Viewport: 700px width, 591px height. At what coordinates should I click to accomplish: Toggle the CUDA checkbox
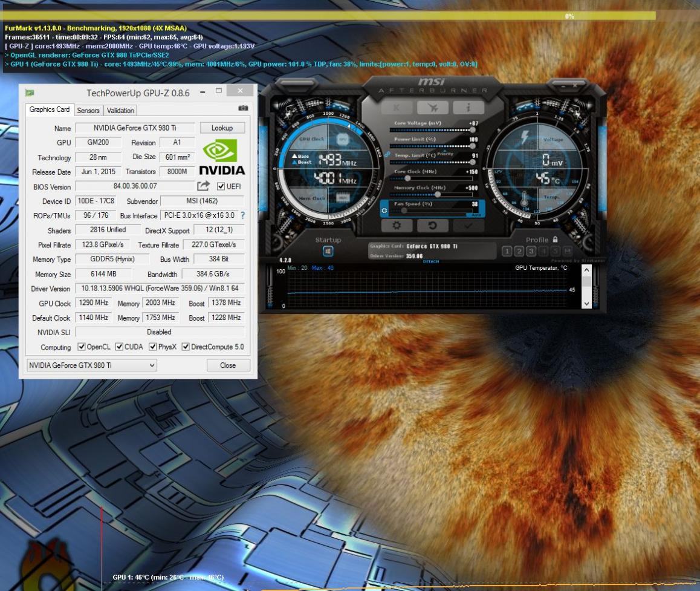119,347
